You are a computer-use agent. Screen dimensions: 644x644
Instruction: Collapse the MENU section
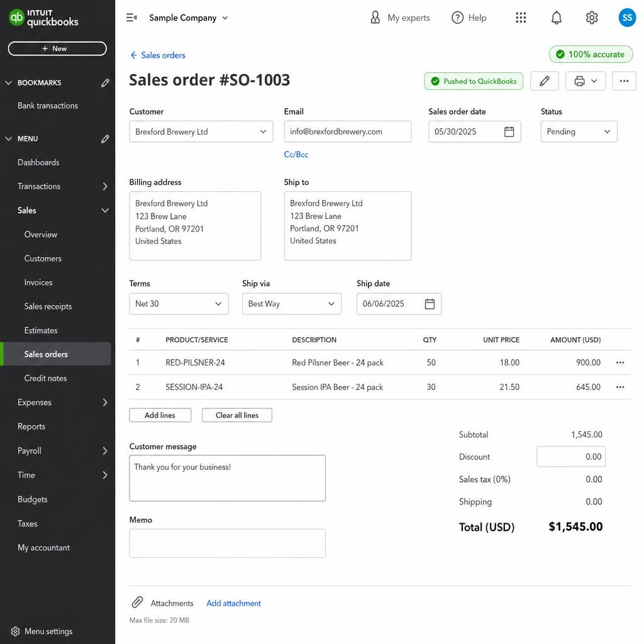click(x=8, y=139)
